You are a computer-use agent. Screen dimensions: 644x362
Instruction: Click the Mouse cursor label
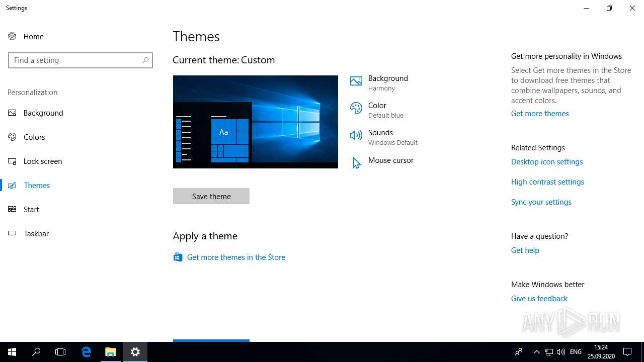click(391, 160)
